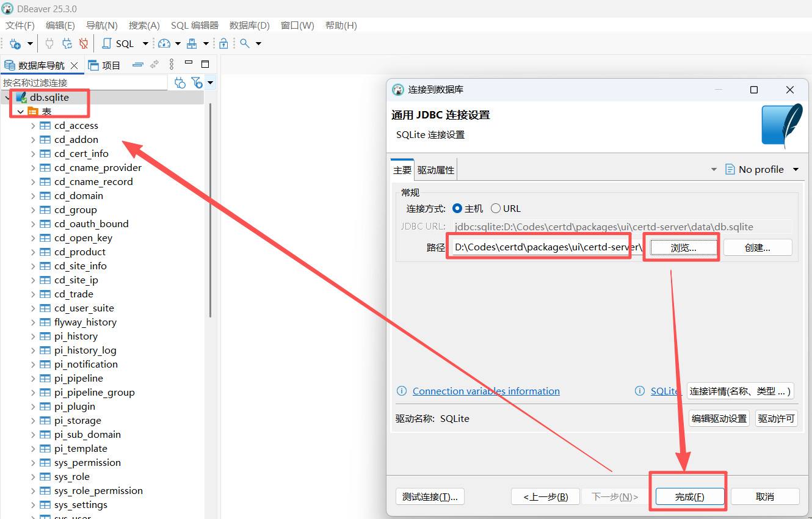This screenshot has height=519, width=812.
Task: Click the red disconnect plug icon
Action: pyautogui.click(x=84, y=44)
